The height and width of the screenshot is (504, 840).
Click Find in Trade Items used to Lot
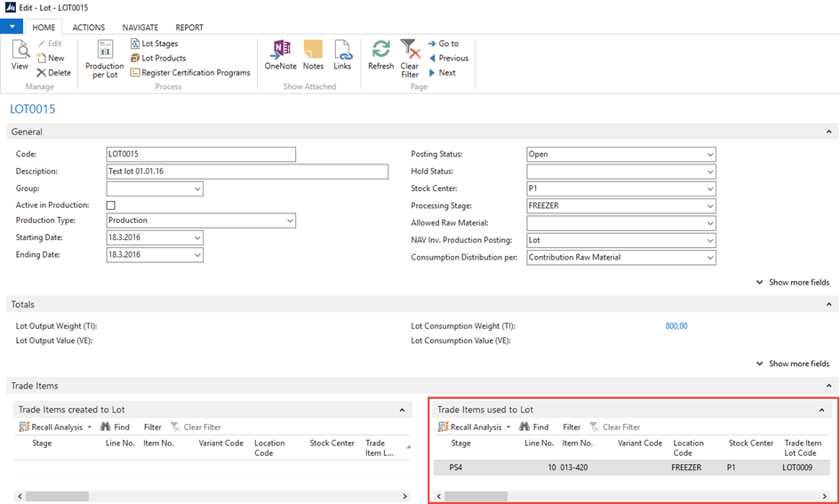pos(533,427)
